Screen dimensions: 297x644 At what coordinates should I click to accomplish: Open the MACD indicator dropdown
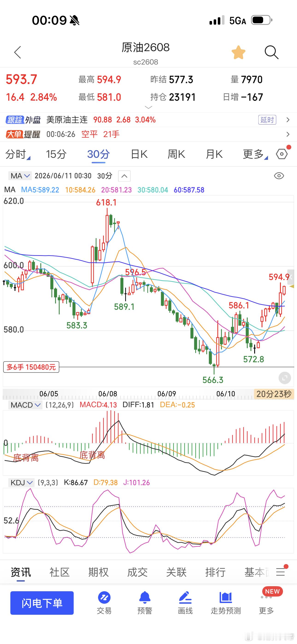25,405
